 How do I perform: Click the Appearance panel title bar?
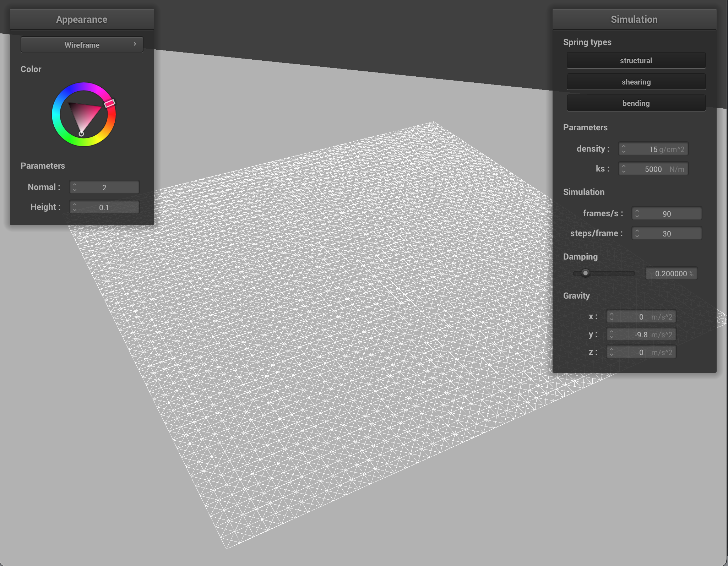pyautogui.click(x=82, y=20)
